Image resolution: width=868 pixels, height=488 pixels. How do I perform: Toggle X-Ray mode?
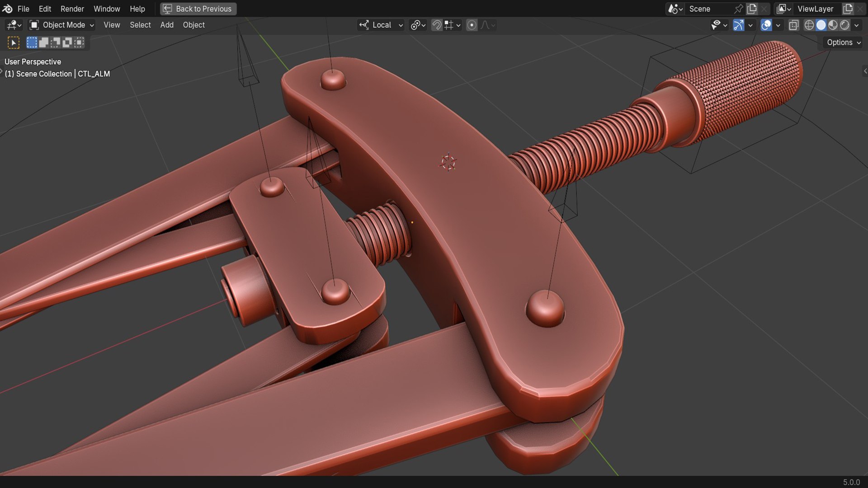[793, 25]
